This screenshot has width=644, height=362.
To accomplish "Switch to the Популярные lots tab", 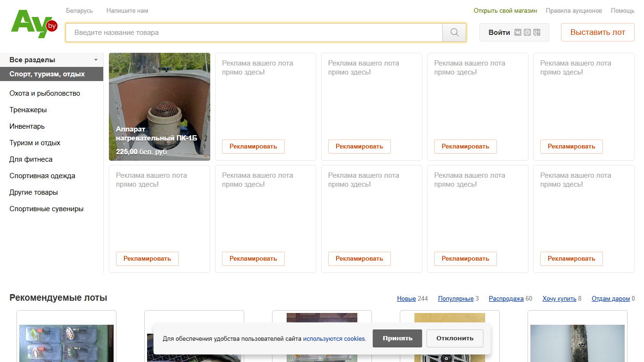I will tap(455, 298).
